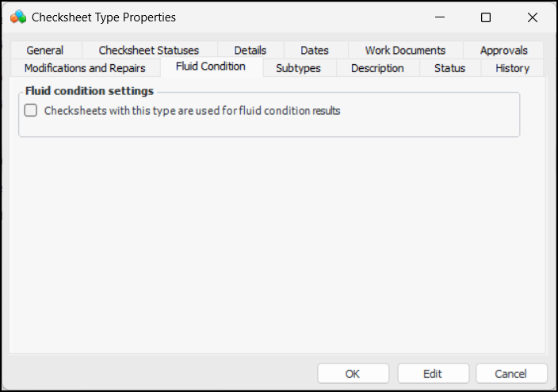Open the Subtypes tab
The image size is (558, 392).
click(x=298, y=68)
